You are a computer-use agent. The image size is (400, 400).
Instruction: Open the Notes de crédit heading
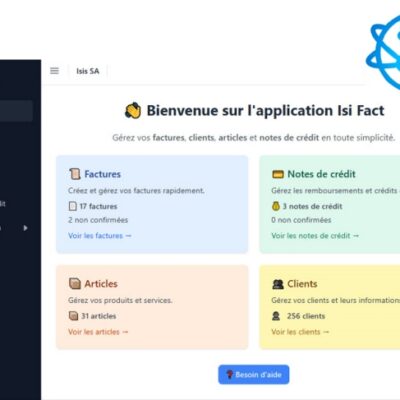(x=321, y=174)
